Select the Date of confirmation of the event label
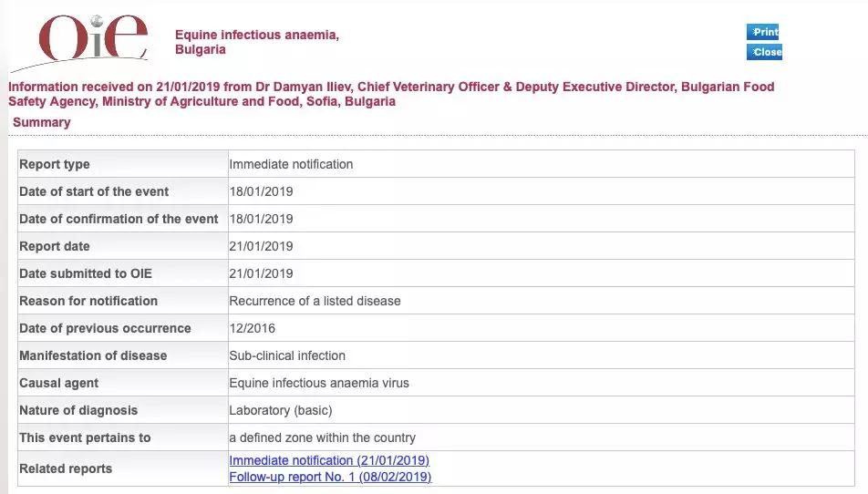The image size is (868, 494). click(x=119, y=219)
